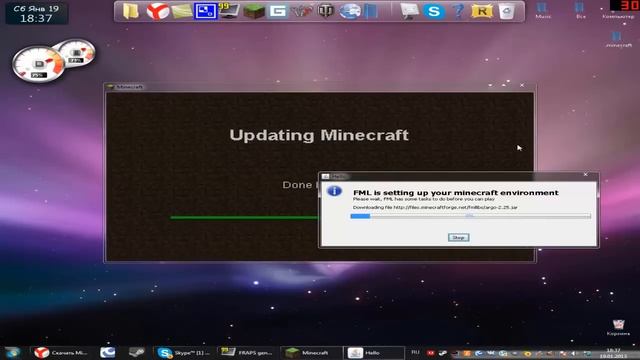Viewport: 640px width, 360px height.
Task: Click Stop in the FML dialog
Action: point(458,238)
